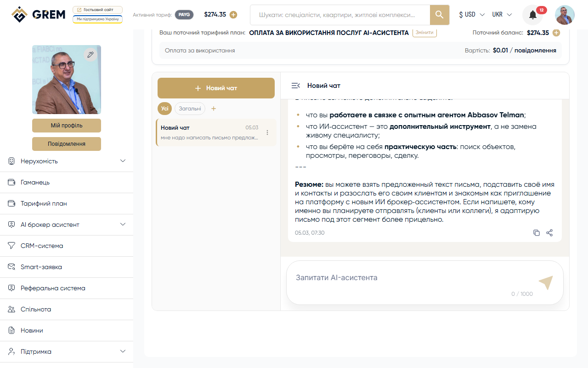588x368 pixels.
Task: Select the Усі chat filter
Action: [164, 109]
